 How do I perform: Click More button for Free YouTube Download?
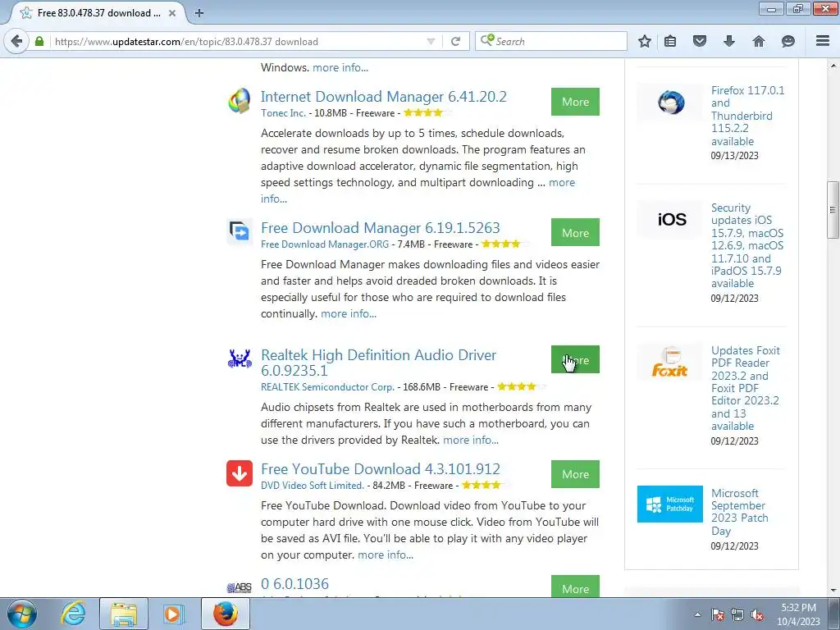coord(575,474)
